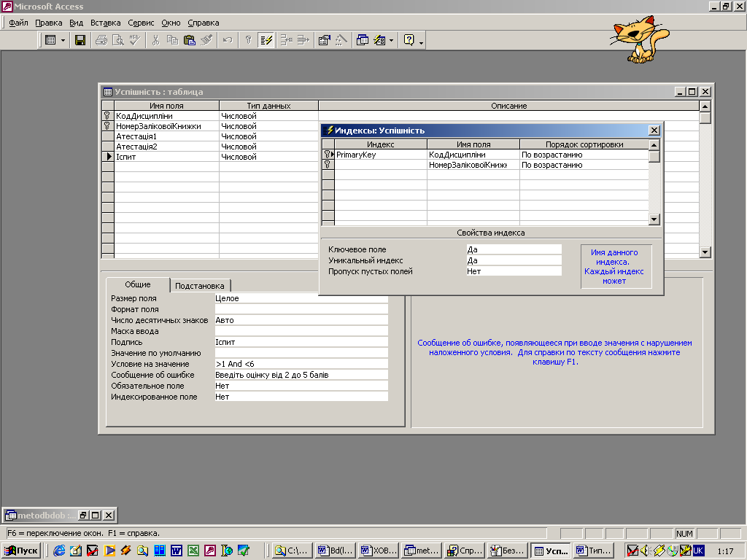
Task: Click the Индексированное поле value field
Action: pyautogui.click(x=301, y=397)
